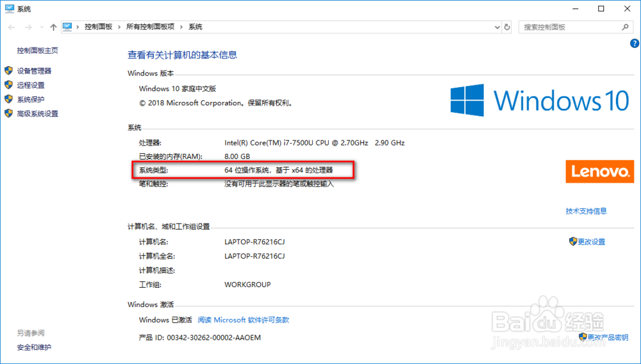Click the Windows 10 logo image
The image size is (641, 364).
(540, 100)
